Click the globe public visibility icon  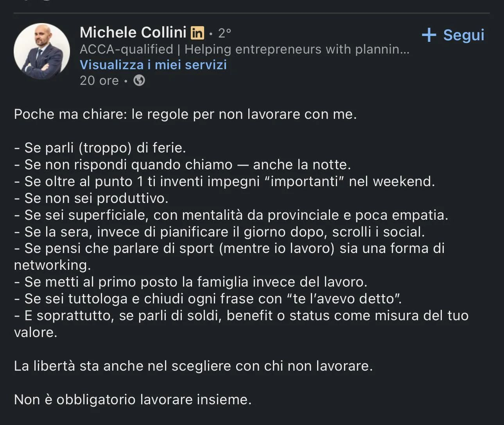139,81
